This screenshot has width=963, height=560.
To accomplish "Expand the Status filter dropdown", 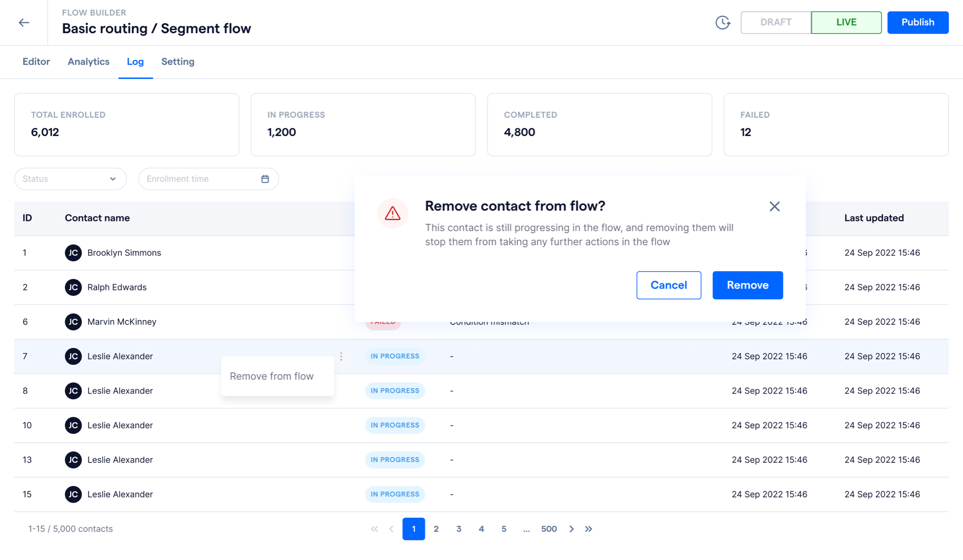I will click(x=70, y=179).
